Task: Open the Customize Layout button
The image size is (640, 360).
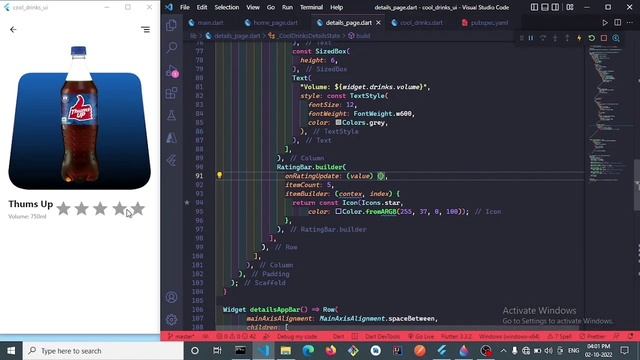Action: pos(570,7)
